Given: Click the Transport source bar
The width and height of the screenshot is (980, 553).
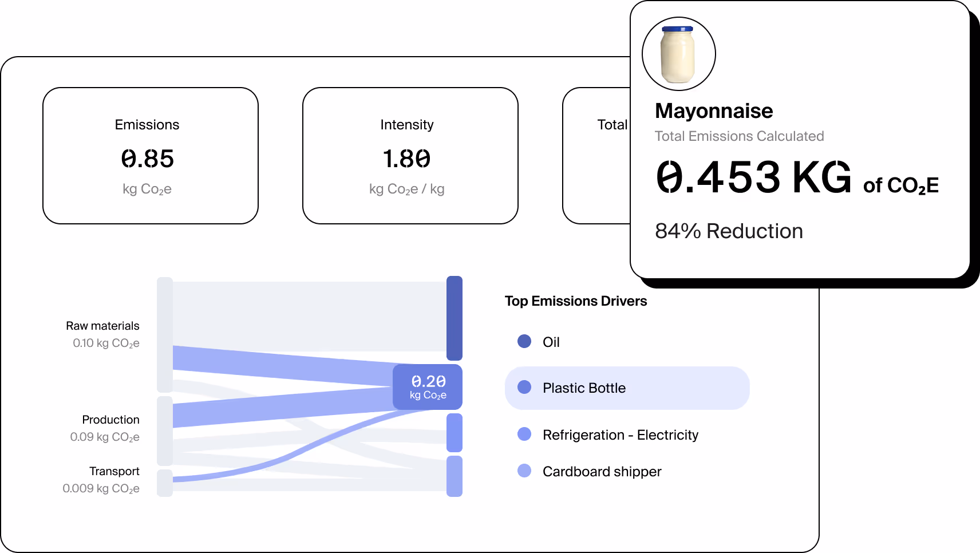Looking at the screenshot, I should click(x=165, y=483).
